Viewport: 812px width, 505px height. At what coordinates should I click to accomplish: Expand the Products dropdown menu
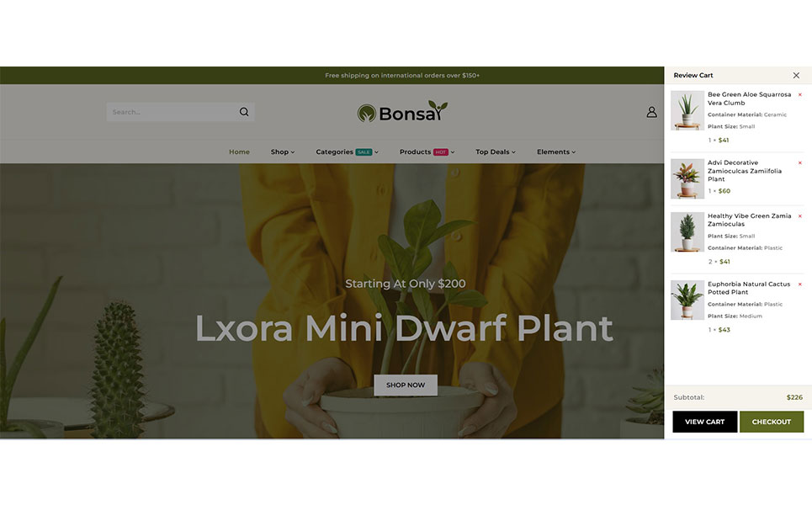[427, 151]
